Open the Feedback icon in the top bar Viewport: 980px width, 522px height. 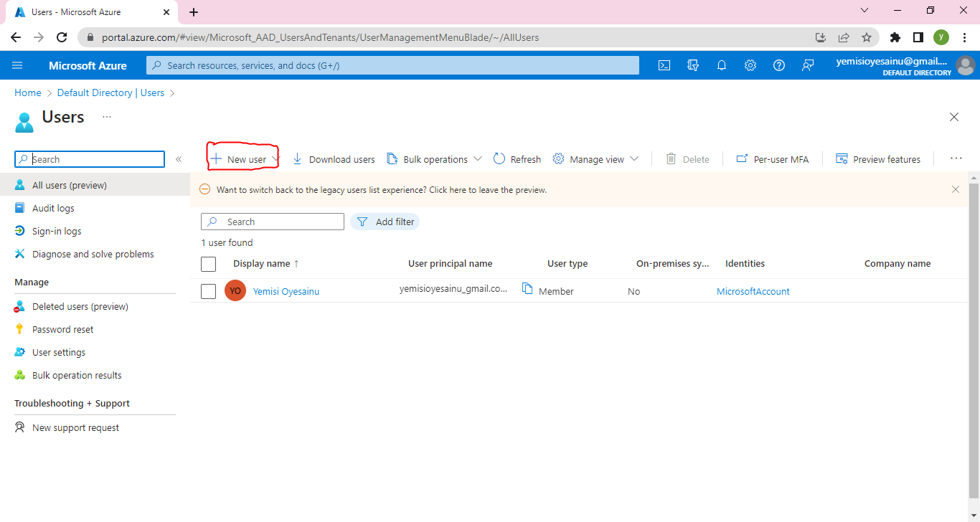808,65
